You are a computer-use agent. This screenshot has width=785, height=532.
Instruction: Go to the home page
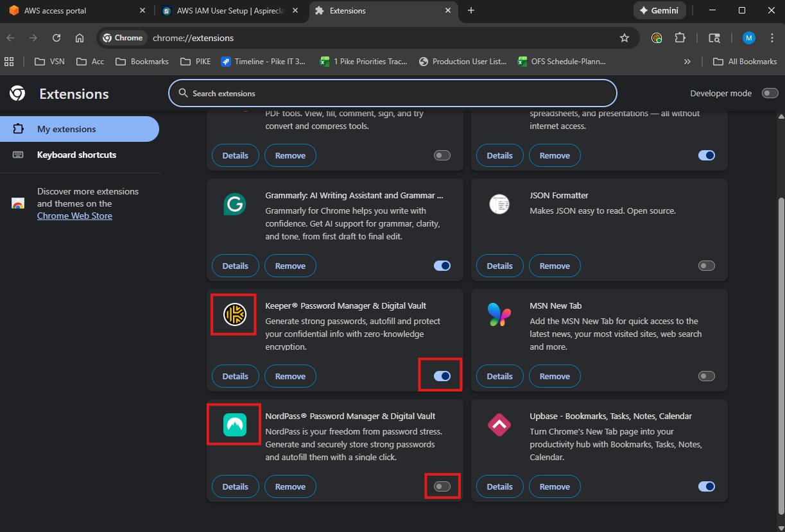80,38
